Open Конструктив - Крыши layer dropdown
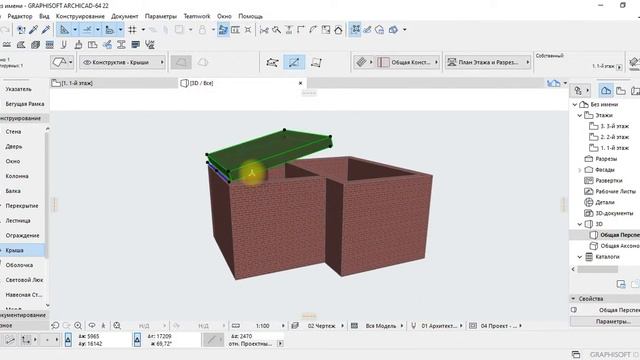640x360 pixels. pos(122,62)
